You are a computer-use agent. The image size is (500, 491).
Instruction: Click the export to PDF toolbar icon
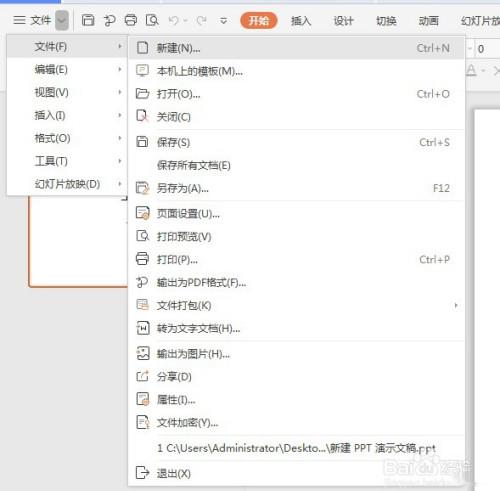coord(109,20)
